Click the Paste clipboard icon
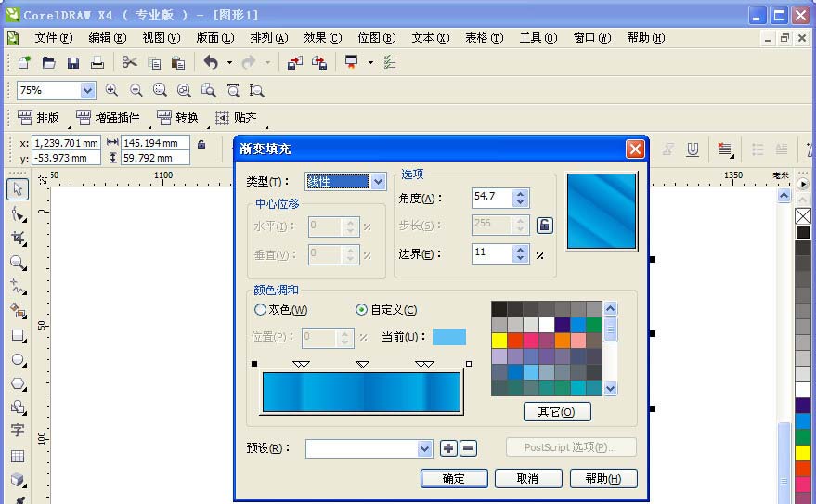This screenshot has width=816, height=504. click(x=178, y=63)
